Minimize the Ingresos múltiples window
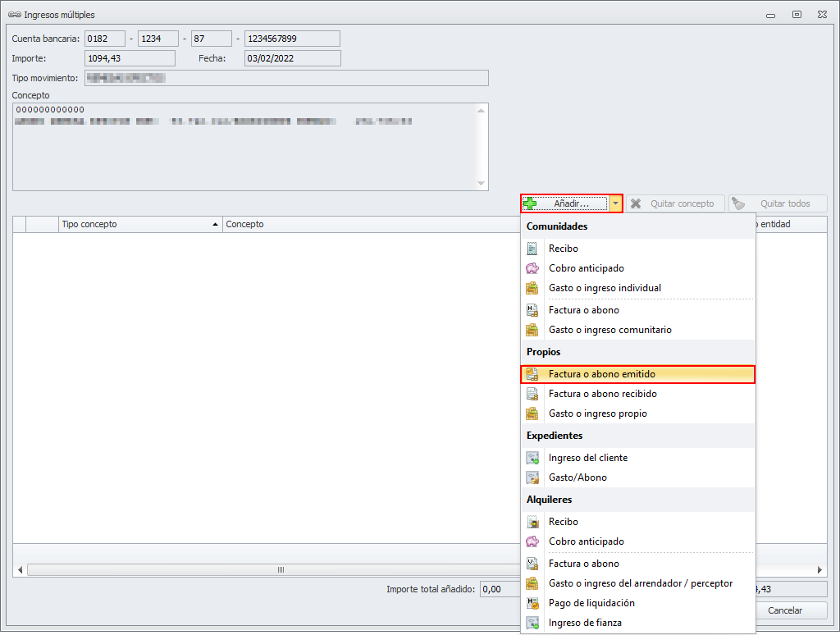The width and height of the screenshot is (840, 635). pos(770,15)
